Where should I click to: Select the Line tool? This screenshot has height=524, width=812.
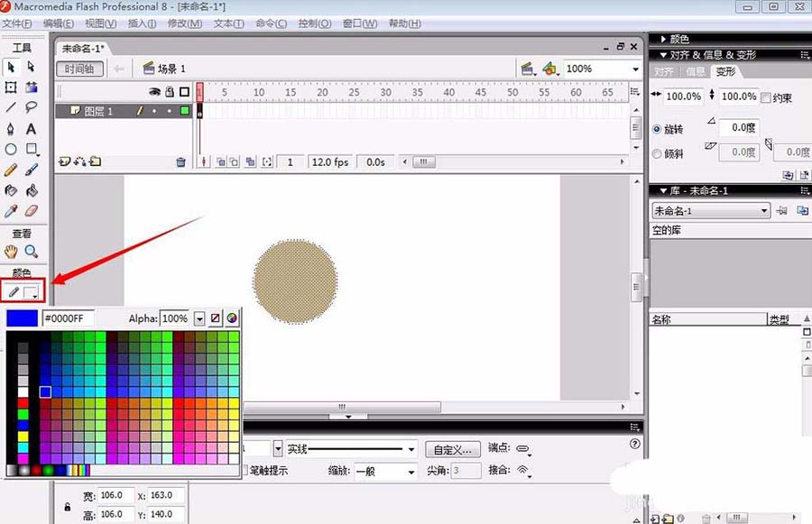coord(11,107)
